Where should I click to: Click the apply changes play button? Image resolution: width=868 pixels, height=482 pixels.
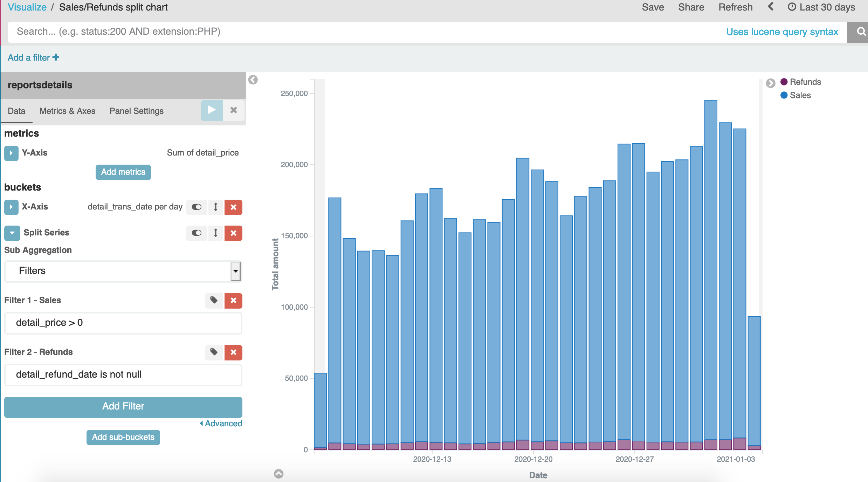point(212,110)
